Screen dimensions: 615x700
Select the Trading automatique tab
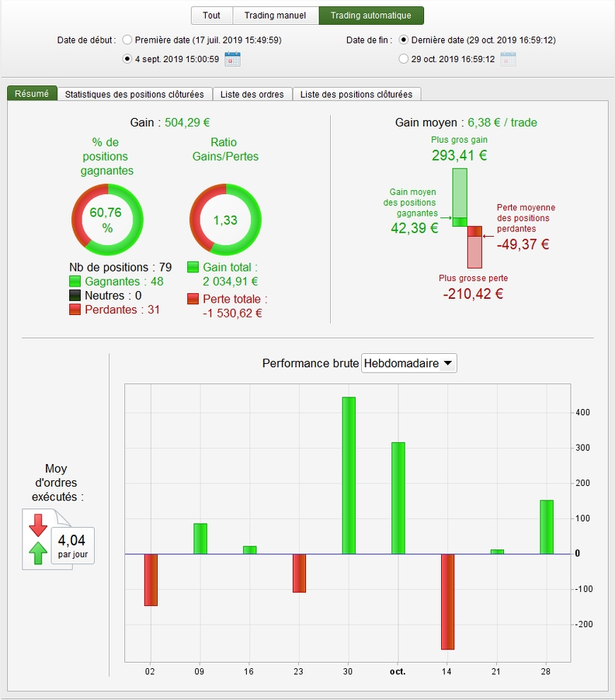tap(371, 16)
